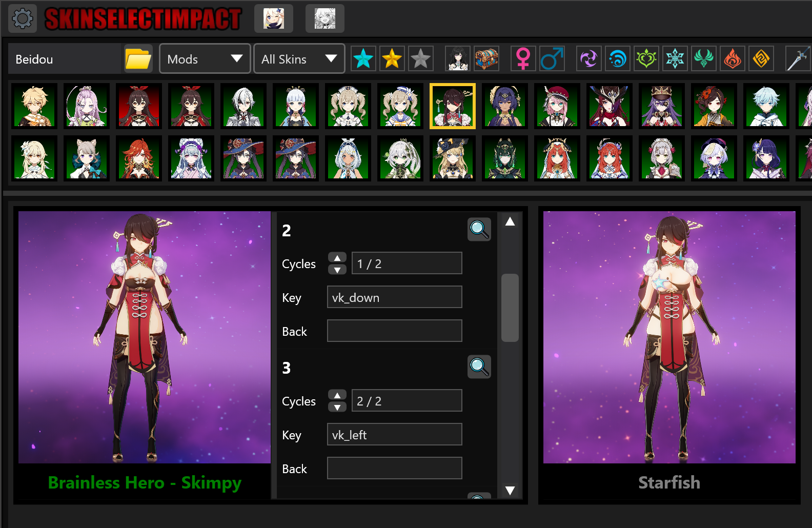Screen dimensions: 812x528
Task: Select the Aether character portrait
Action: coord(34,106)
